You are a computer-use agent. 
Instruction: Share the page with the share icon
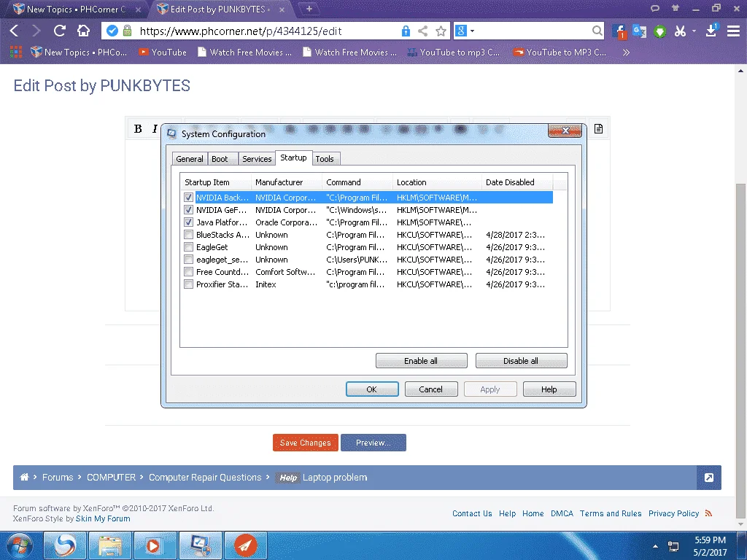(x=422, y=31)
